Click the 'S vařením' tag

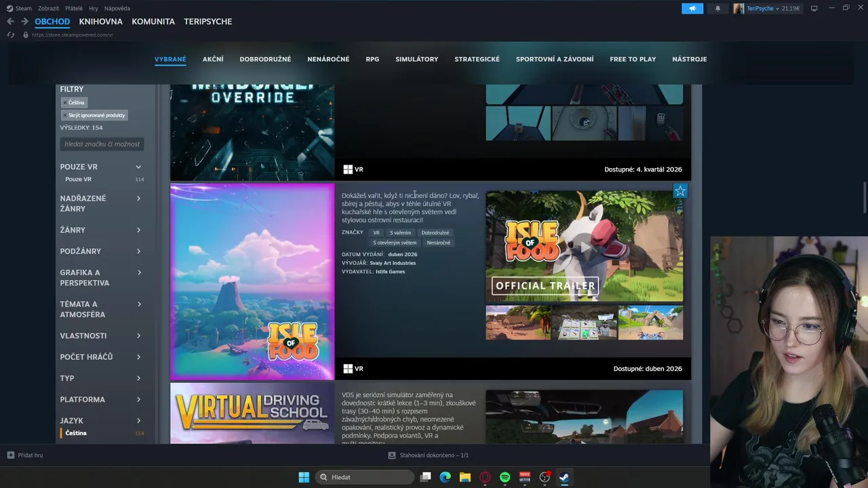(400, 232)
